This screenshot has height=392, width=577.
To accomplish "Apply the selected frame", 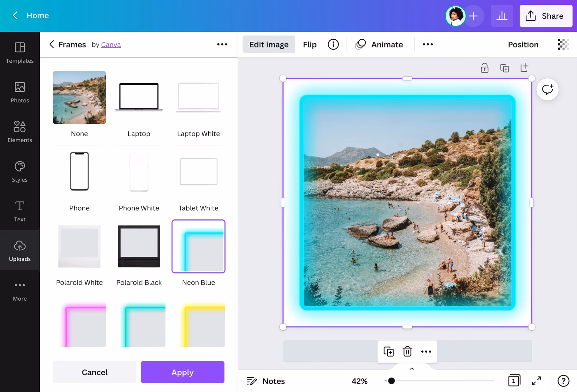I will point(182,372).
